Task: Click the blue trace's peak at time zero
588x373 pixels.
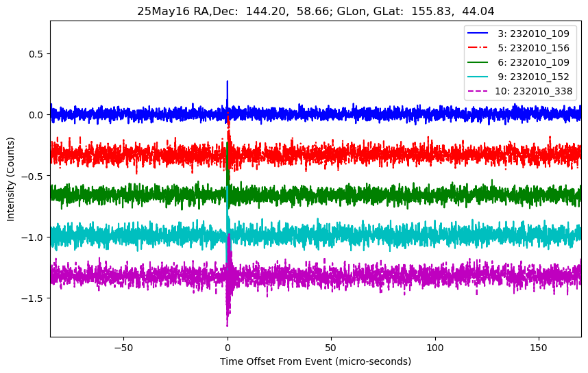Action: 228,81
